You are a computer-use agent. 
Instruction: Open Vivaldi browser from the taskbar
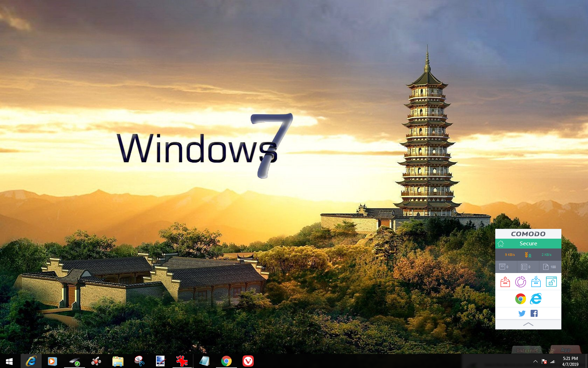click(x=248, y=361)
